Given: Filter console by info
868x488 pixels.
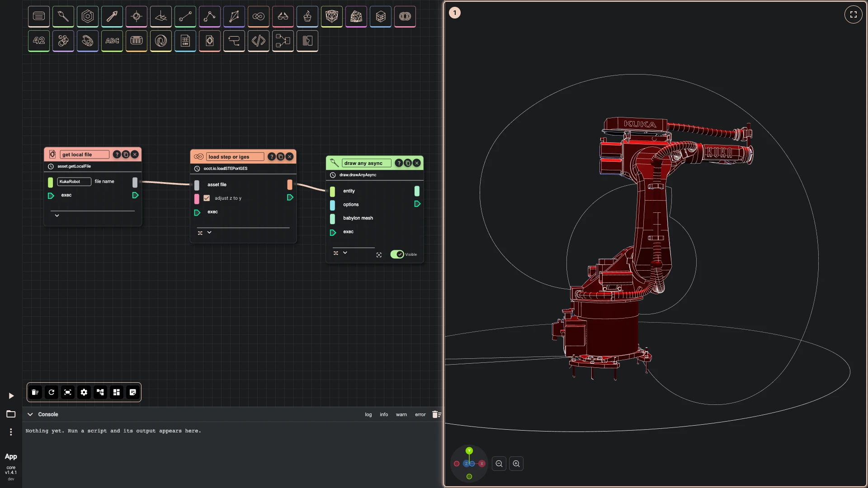Looking at the screenshot, I should point(384,414).
